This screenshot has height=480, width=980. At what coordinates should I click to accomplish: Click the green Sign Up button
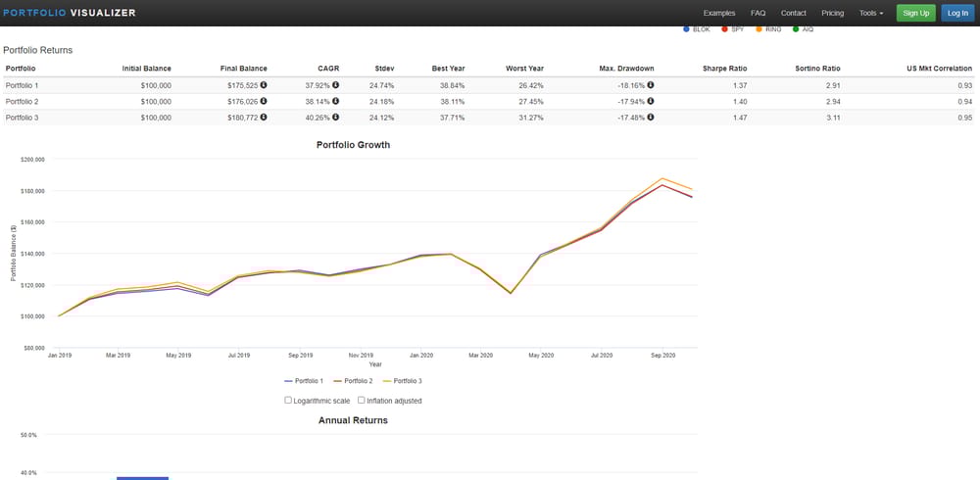[x=915, y=13]
